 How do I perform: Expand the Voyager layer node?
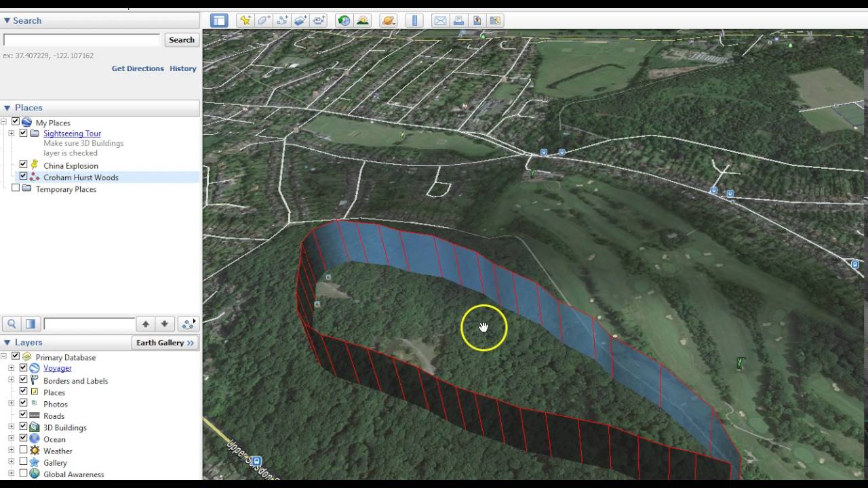12,369
